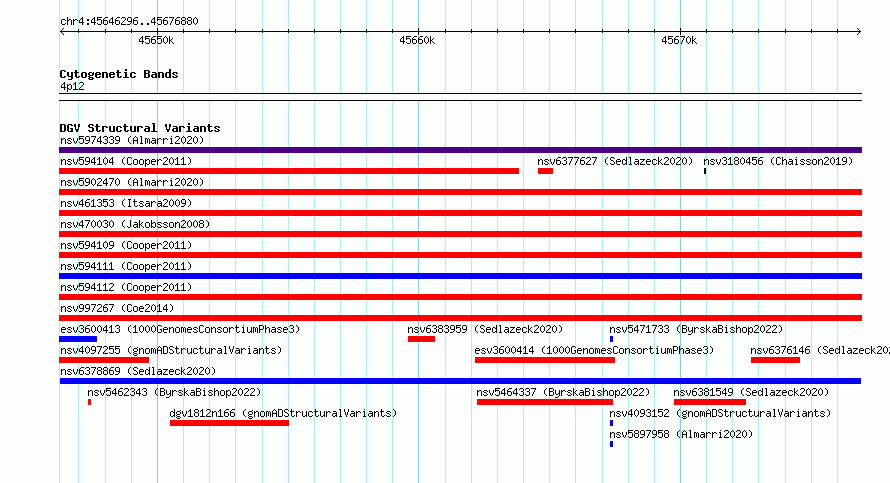Click the 45670k ruler tick label
The image size is (890, 483).
679,40
